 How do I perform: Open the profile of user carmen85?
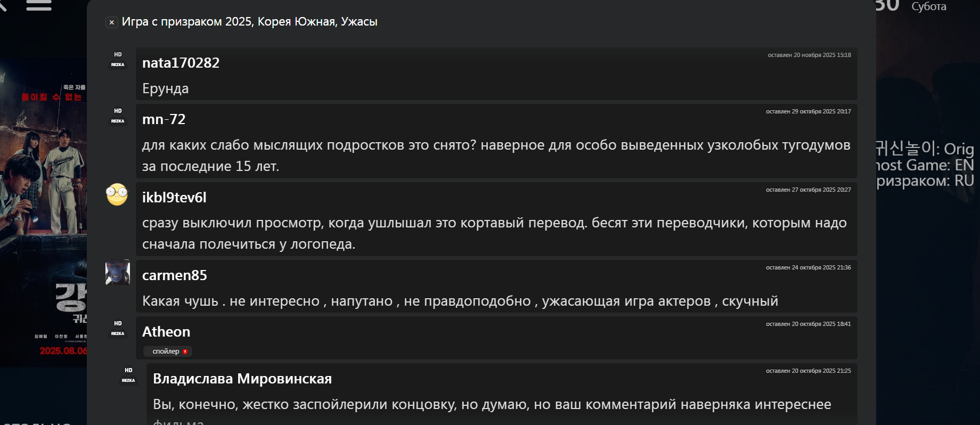[x=175, y=275]
